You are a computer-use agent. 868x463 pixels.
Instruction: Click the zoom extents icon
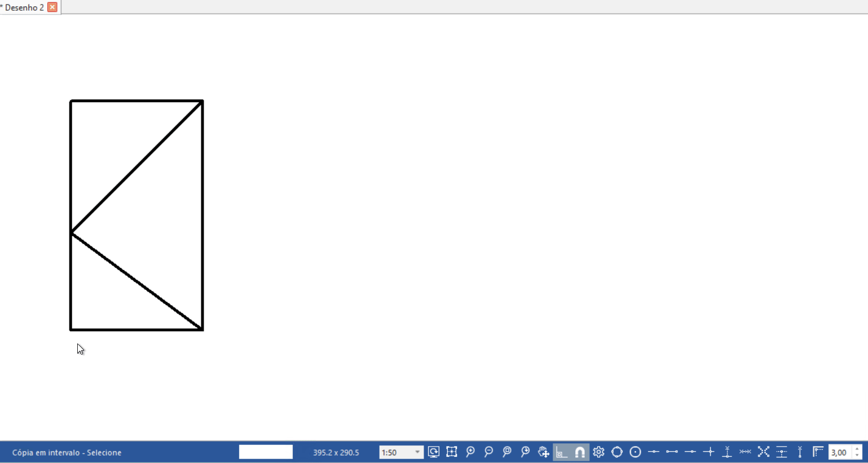pos(452,452)
